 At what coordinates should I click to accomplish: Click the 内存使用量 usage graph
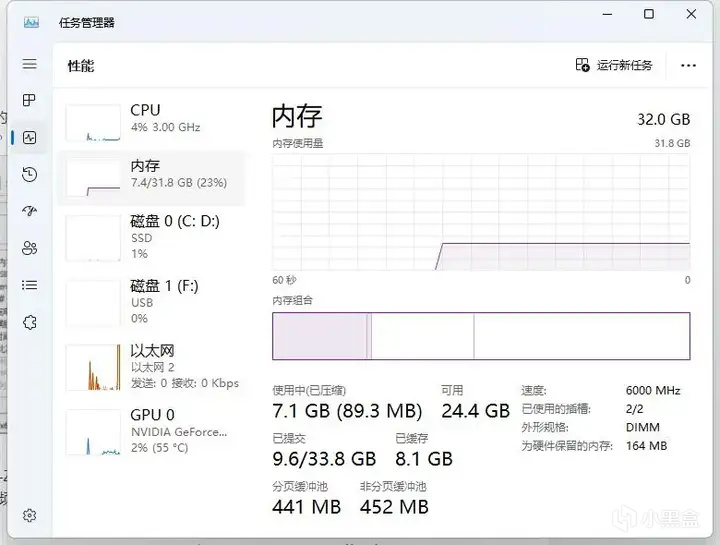point(481,212)
